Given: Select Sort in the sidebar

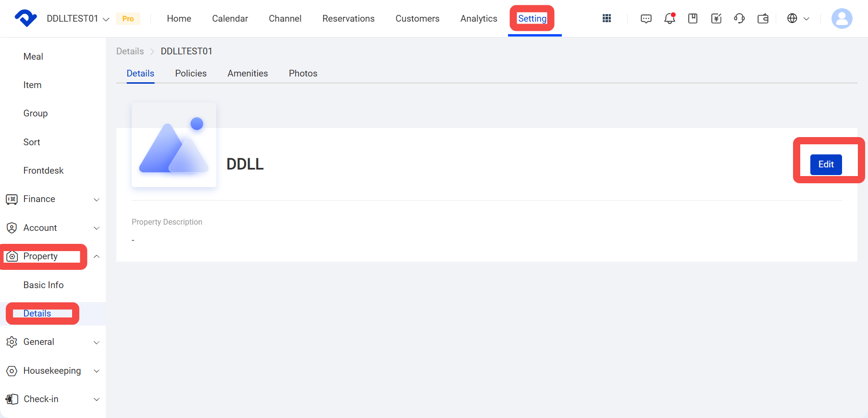Looking at the screenshot, I should tap(32, 142).
